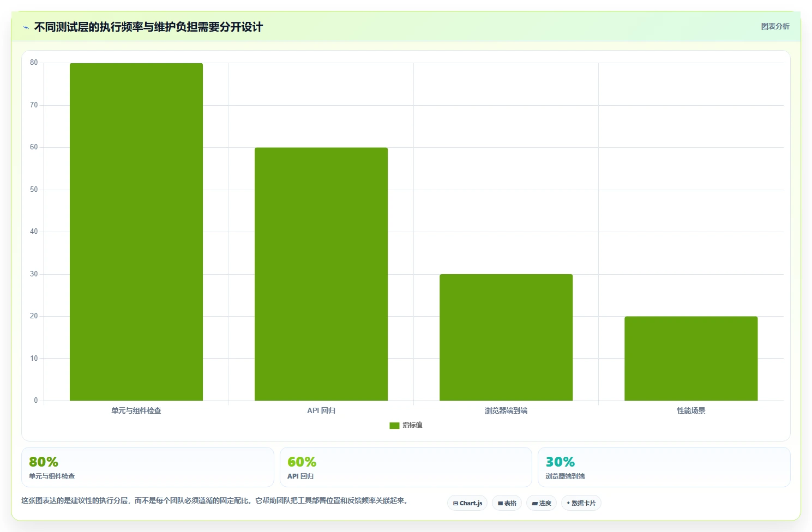812x532 pixels.
Task: Select the 表格 tag chip
Action: pyautogui.click(x=507, y=503)
